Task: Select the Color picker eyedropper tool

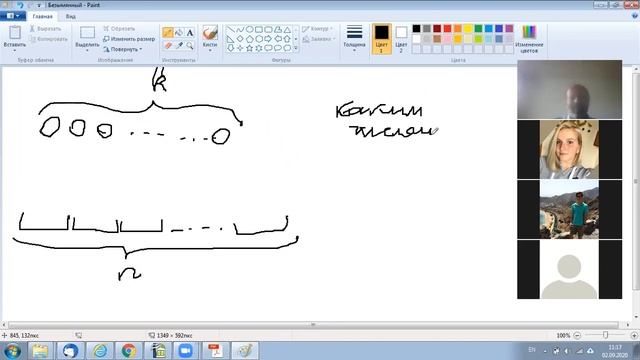Action: [x=179, y=46]
